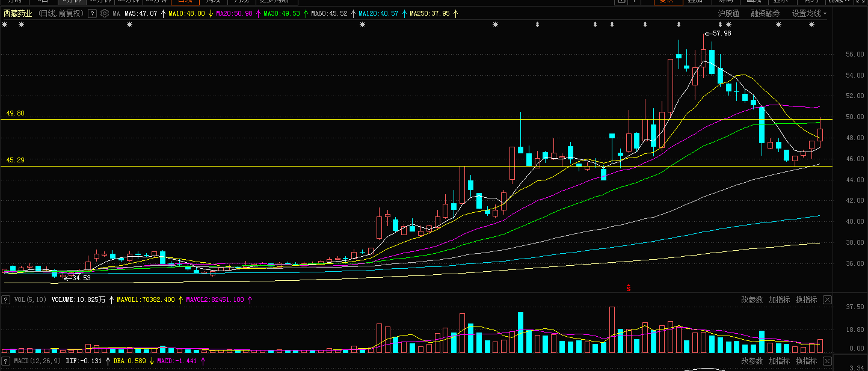Select the green MA30:49.53 value
868x371 pixels.
[282, 13]
